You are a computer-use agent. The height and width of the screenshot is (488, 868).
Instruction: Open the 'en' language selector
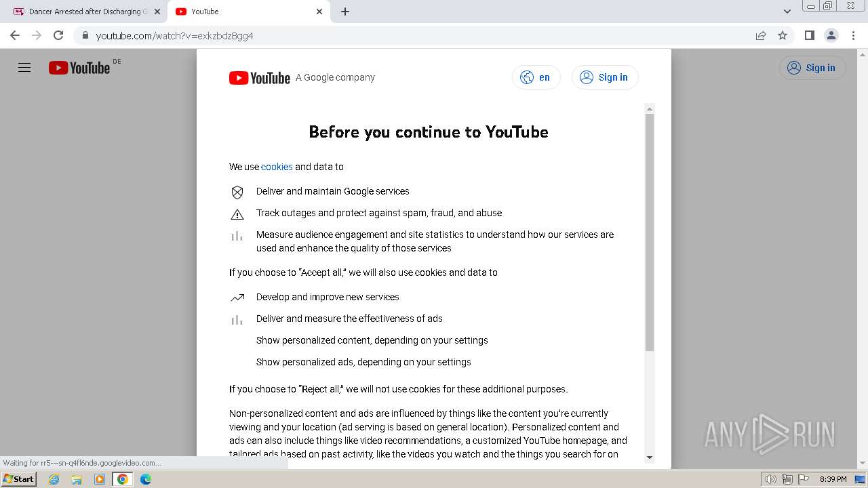(536, 77)
